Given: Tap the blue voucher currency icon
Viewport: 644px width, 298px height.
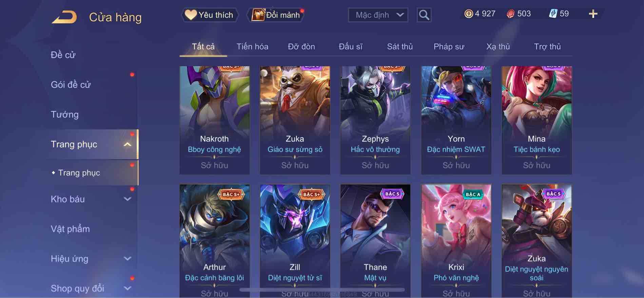Looking at the screenshot, I should 553,14.
